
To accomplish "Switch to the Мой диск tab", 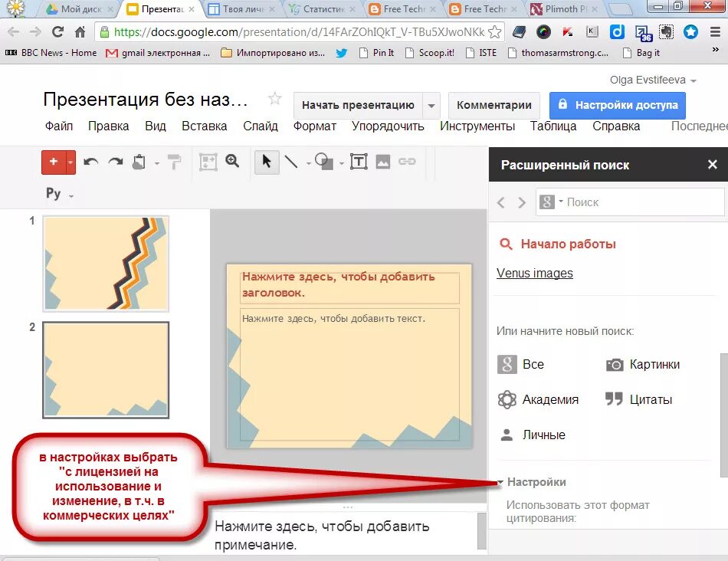I will [80, 9].
